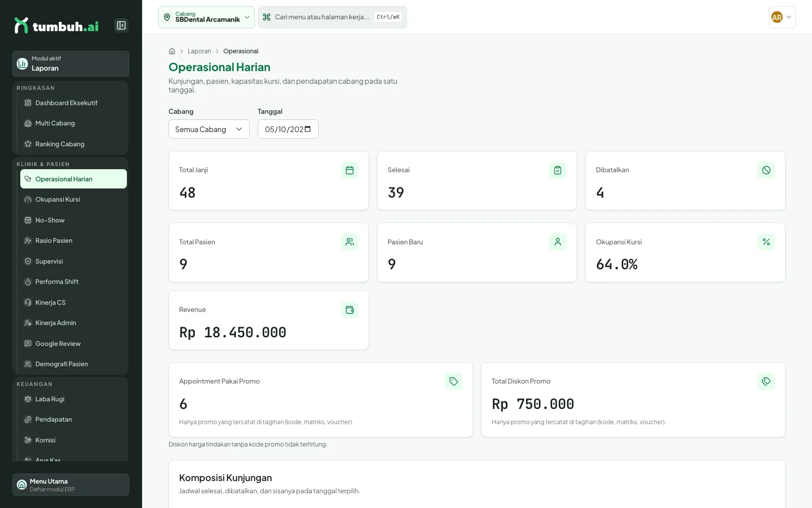Image resolution: width=812 pixels, height=508 pixels.
Task: Go to Pendapatan report
Action: (x=74, y=420)
